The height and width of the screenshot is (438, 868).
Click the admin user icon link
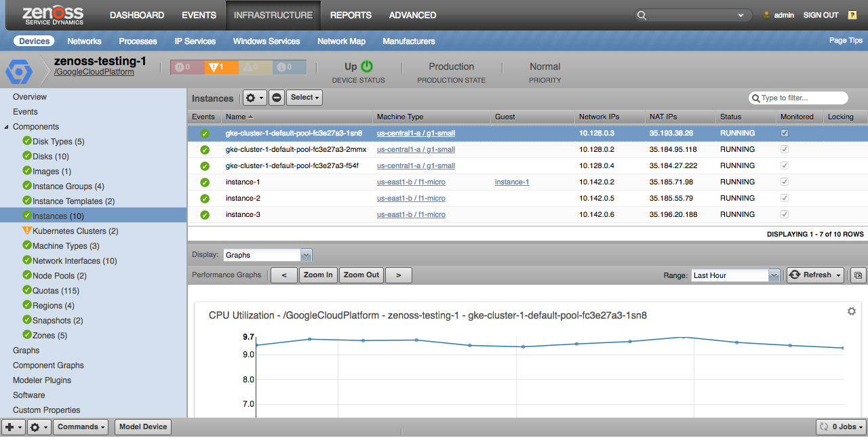(x=767, y=15)
